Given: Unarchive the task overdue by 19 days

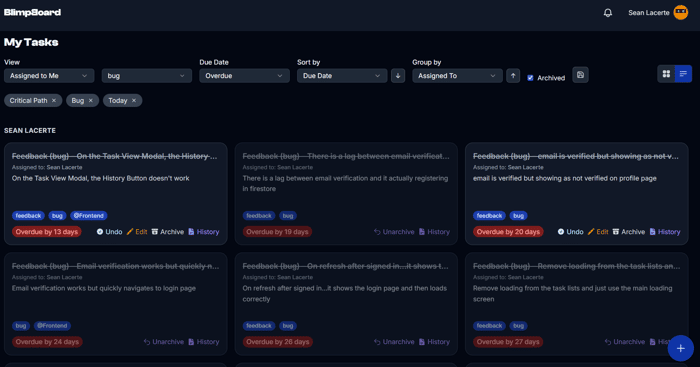Looking at the screenshot, I should point(394,232).
